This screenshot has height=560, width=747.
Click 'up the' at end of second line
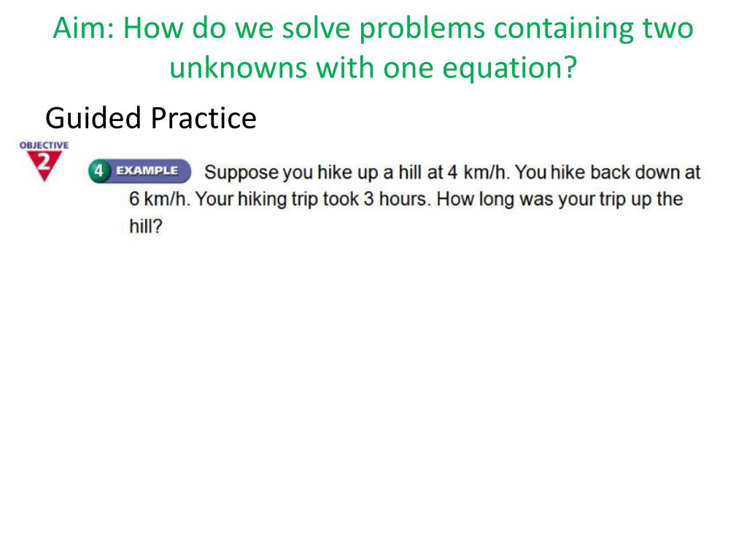(657, 200)
